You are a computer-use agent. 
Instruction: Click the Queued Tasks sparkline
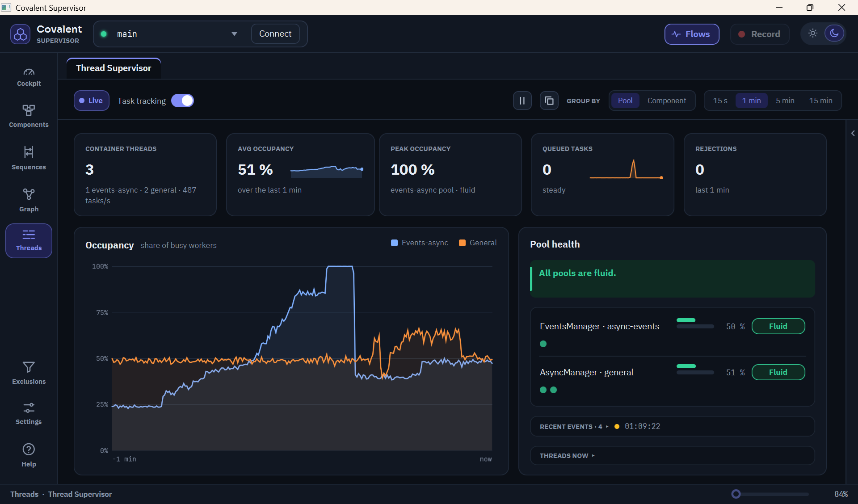(626, 170)
